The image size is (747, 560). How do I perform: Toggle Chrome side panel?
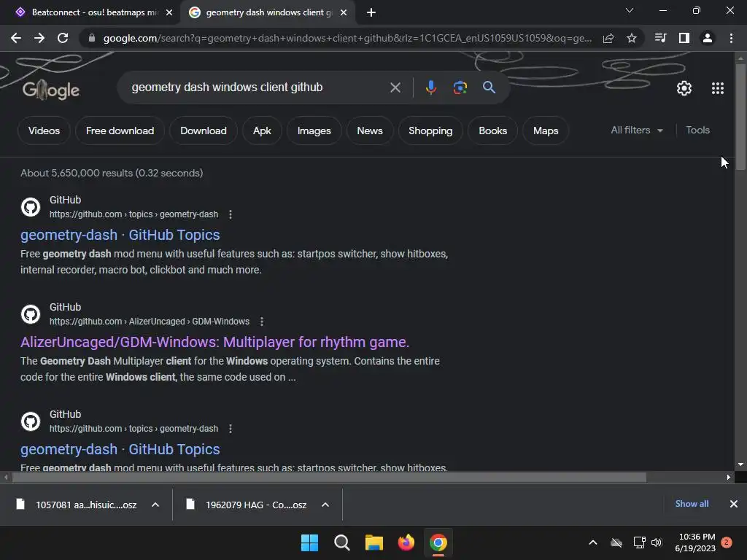(684, 38)
